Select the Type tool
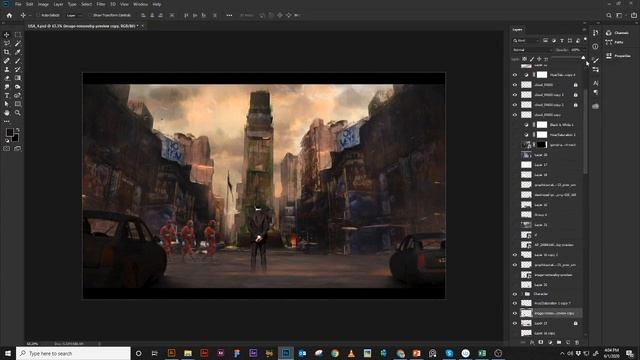The height and width of the screenshot is (360, 640). [x=7, y=96]
